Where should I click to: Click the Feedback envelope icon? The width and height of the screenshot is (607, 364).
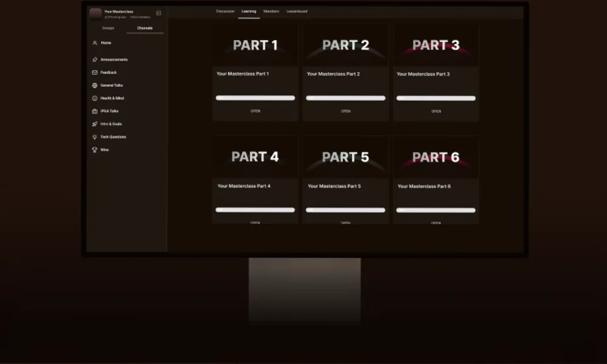[x=95, y=72]
